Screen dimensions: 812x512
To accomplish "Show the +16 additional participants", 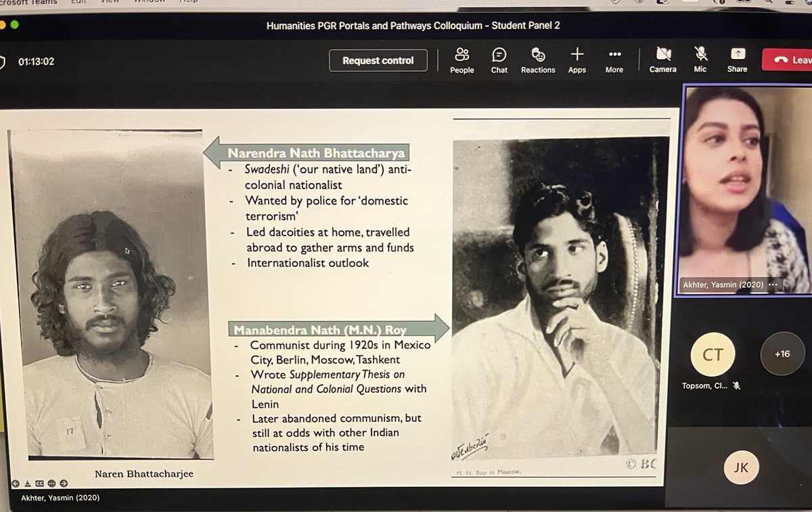I will coord(782,354).
